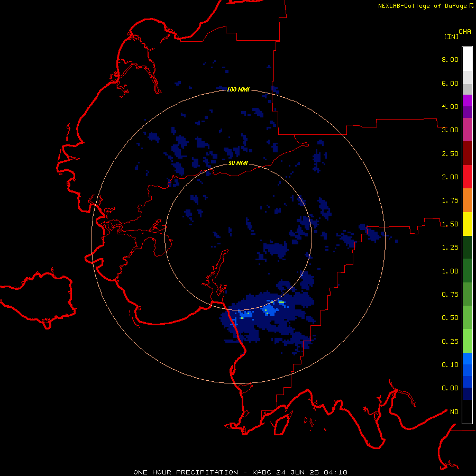Pick the yellow swatch beside 1.50
The width and height of the screenshot is (476, 476).
(467, 224)
